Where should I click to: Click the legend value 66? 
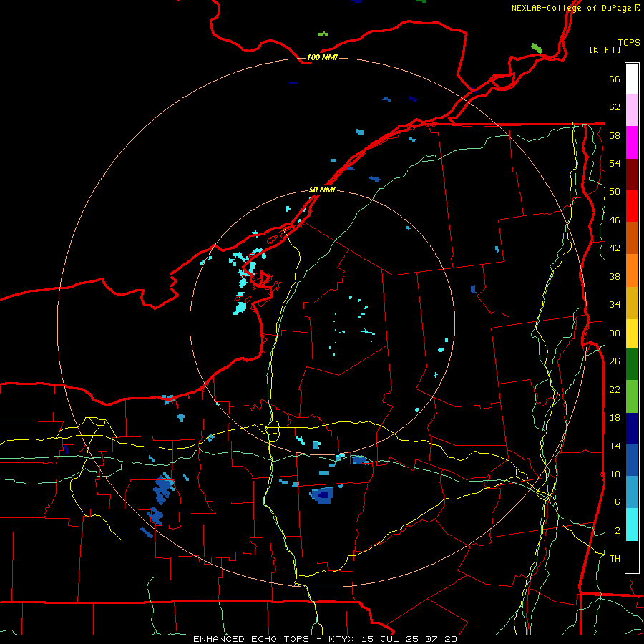click(x=615, y=79)
